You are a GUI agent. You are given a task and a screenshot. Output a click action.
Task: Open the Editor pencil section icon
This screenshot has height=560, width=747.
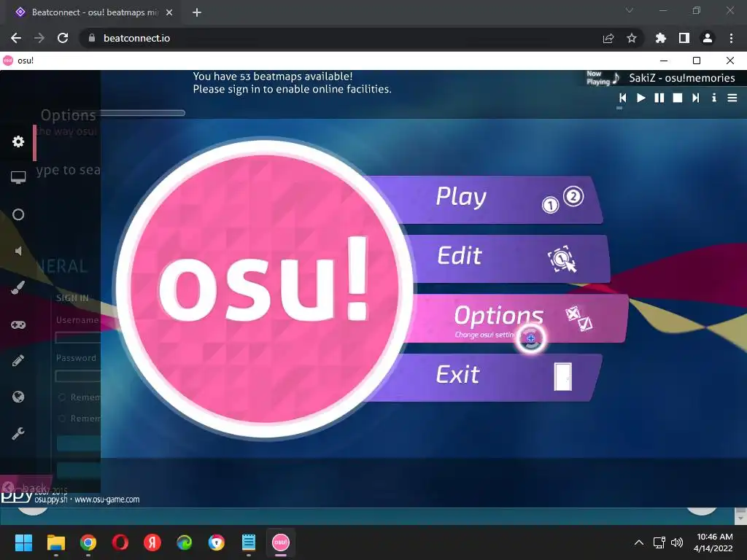[18, 360]
